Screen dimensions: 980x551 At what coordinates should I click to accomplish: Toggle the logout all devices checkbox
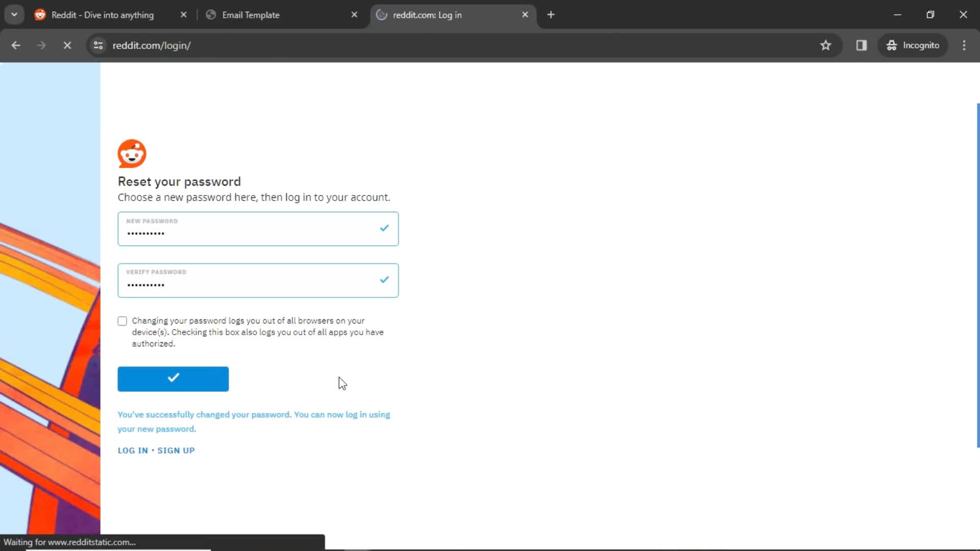point(122,320)
